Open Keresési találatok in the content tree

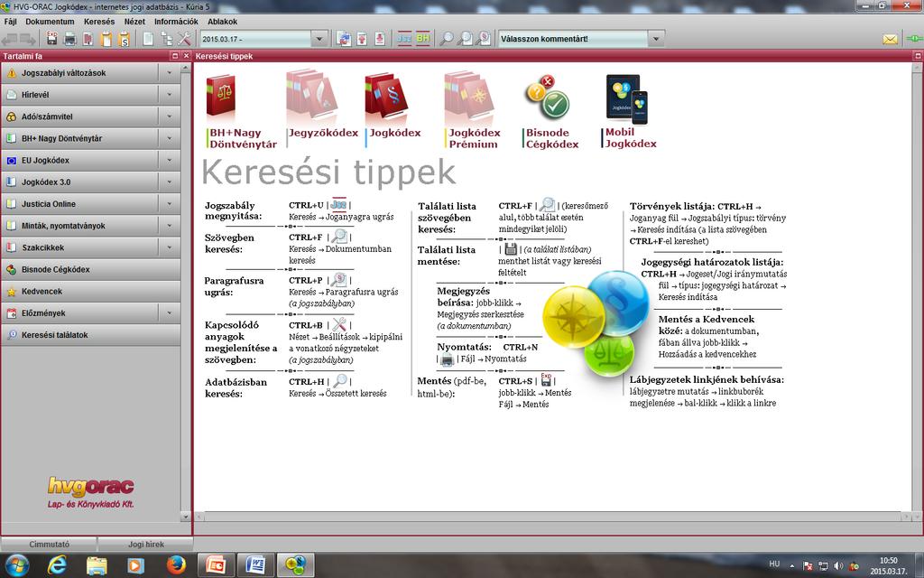[91, 334]
